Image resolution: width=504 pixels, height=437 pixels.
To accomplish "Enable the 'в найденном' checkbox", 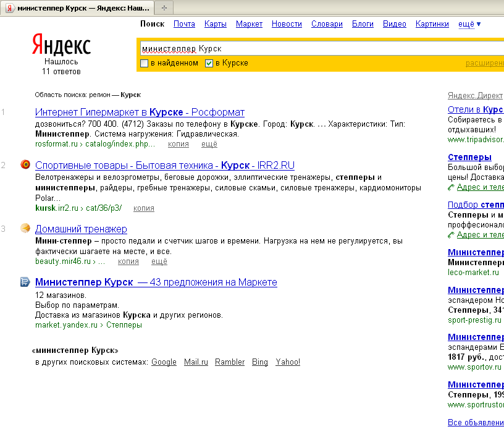I will [145, 63].
